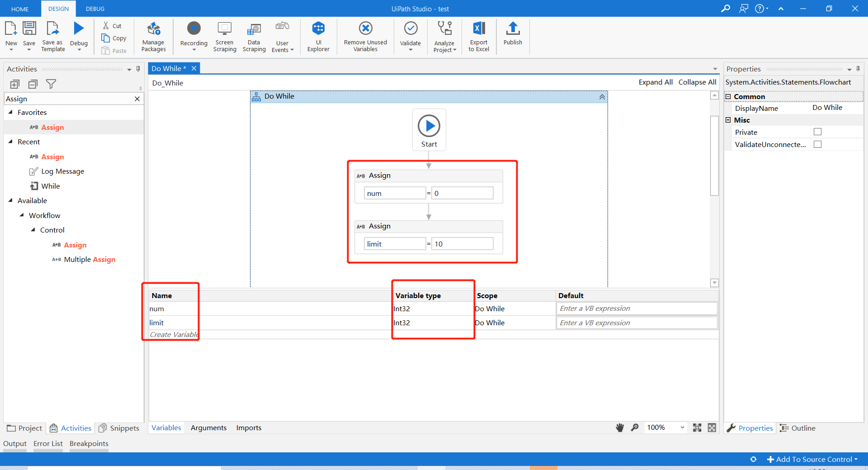
Task: Enable the Private checkbox in Properties
Action: pos(817,132)
